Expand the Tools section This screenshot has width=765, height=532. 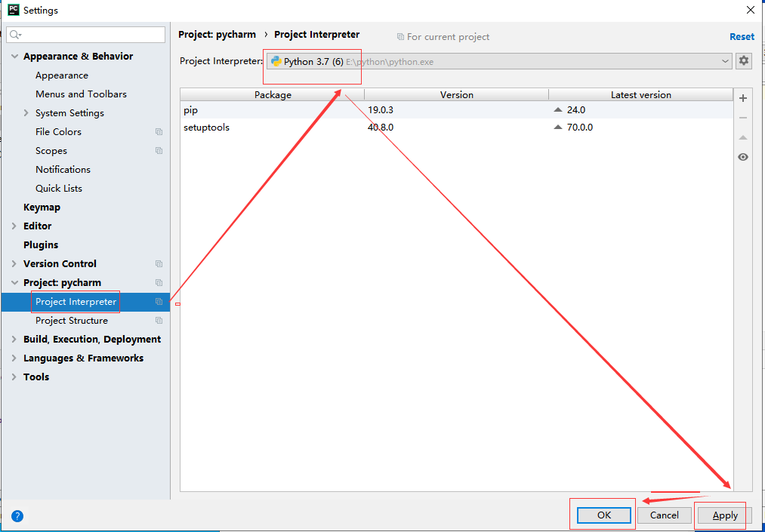tap(14, 377)
